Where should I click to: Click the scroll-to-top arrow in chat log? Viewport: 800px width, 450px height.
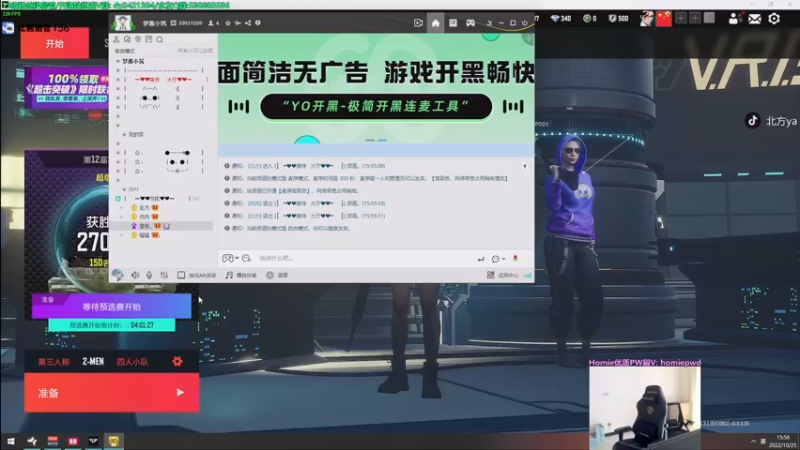pyautogui.click(x=524, y=166)
